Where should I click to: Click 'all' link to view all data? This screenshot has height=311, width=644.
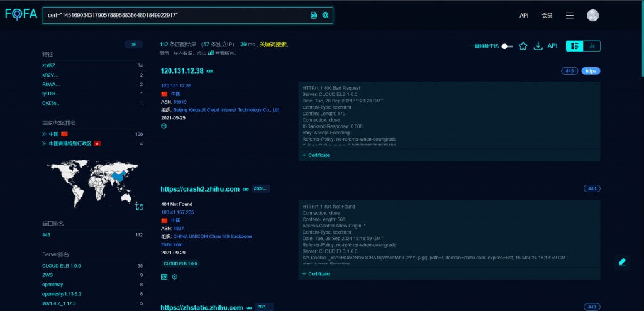click(x=211, y=53)
